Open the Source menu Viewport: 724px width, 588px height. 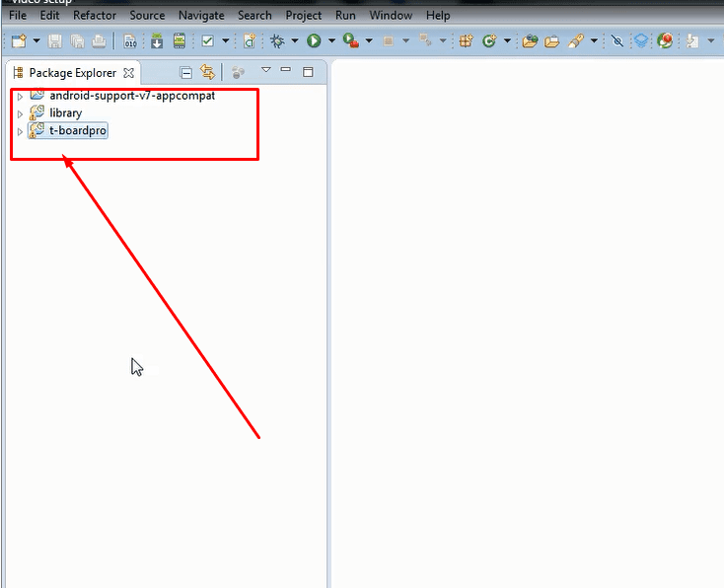coord(147,15)
